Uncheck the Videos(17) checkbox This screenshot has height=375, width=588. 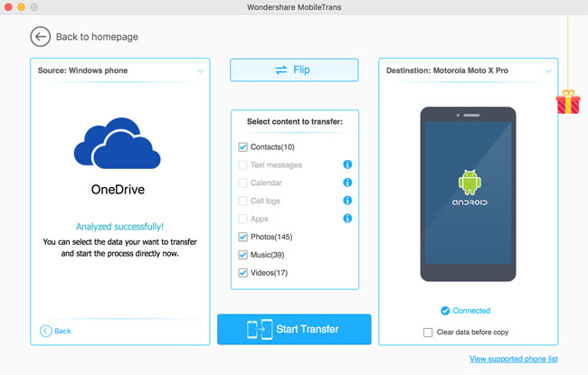pyautogui.click(x=243, y=273)
